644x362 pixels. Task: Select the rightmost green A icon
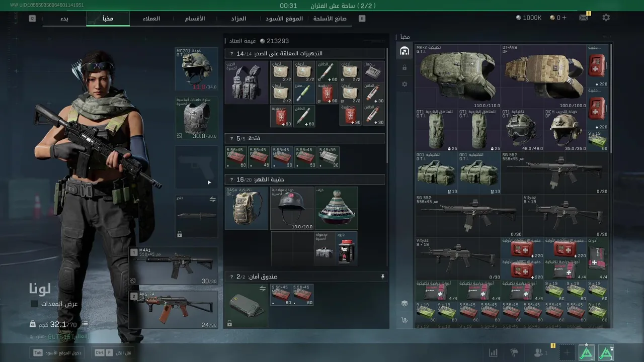[606, 353]
